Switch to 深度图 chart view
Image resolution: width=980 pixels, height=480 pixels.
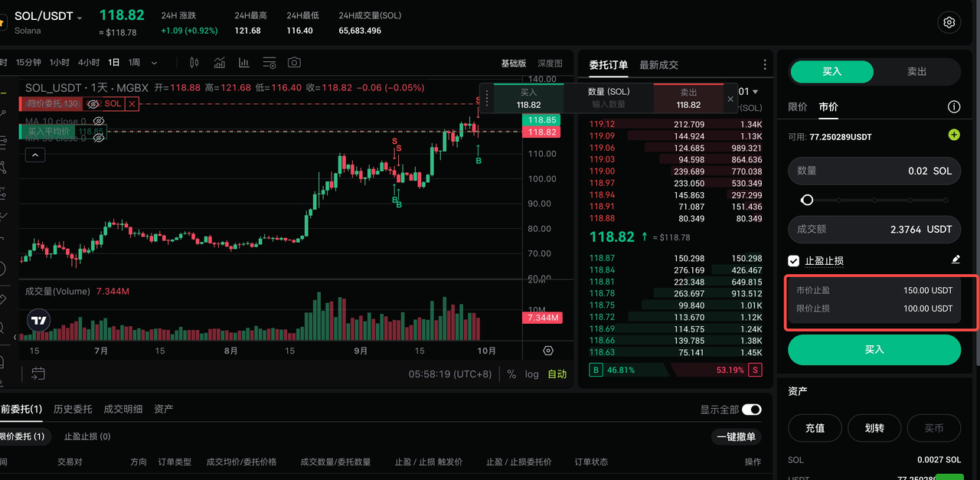(550, 64)
